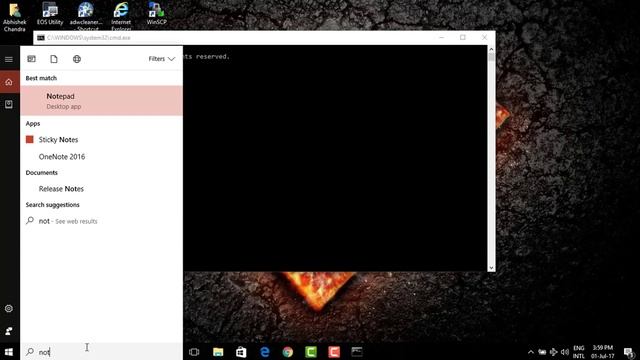Click the battery tray icon
The image size is (640, 360).
(542, 352)
